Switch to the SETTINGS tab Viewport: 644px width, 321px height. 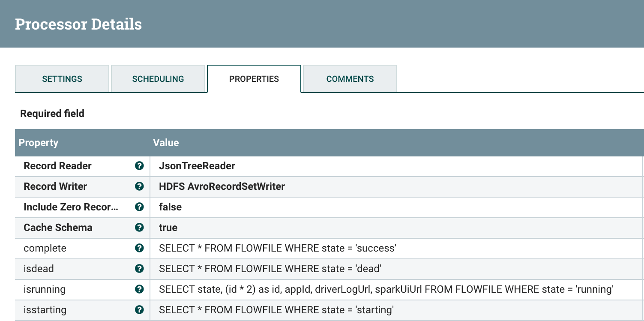[x=62, y=79]
